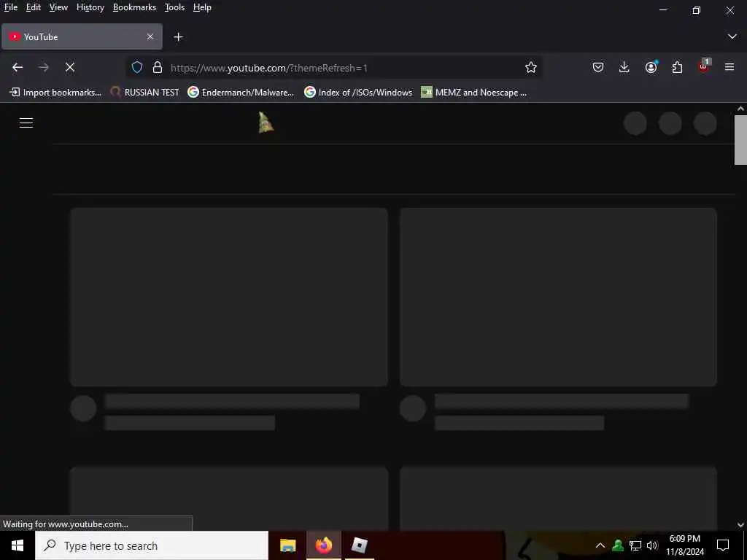The width and height of the screenshot is (747, 560).
Task: Select the YouTube tab
Action: pos(82,36)
